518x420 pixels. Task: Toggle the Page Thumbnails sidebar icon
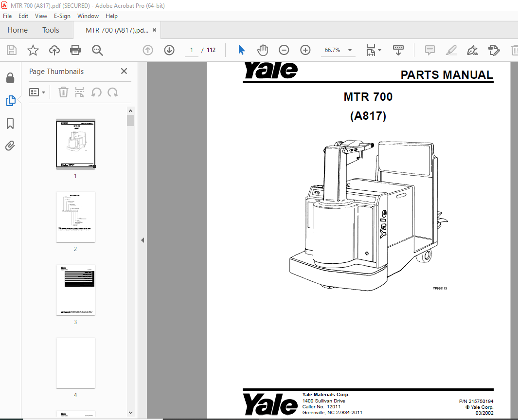[x=11, y=100]
